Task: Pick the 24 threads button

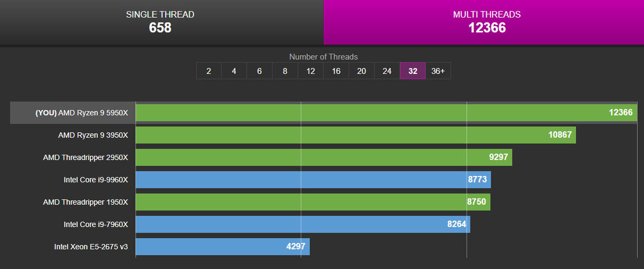Action: (387, 71)
